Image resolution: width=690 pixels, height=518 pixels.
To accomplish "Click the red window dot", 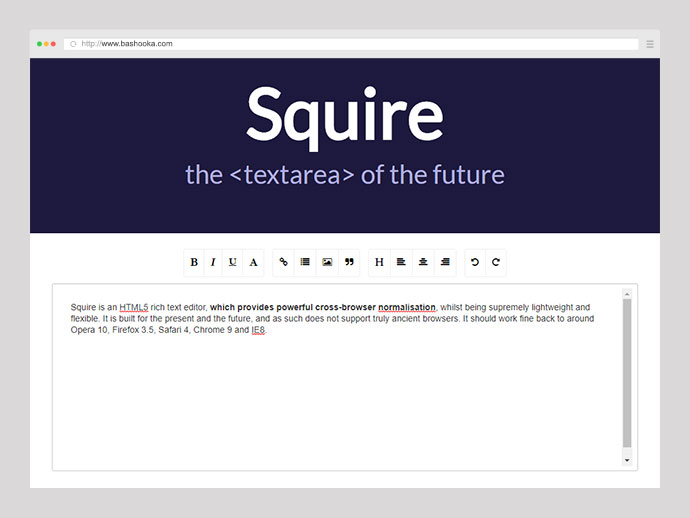I will tap(53, 44).
